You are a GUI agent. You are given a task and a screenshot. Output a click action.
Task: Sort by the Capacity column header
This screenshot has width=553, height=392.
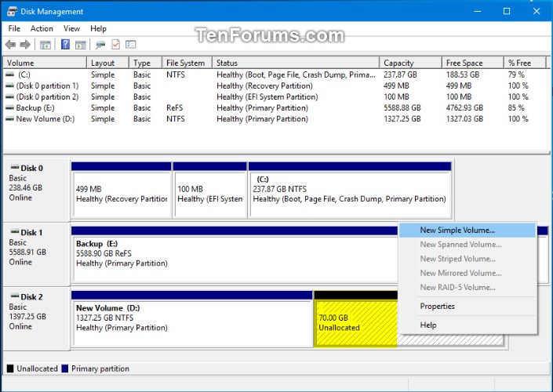(x=410, y=63)
